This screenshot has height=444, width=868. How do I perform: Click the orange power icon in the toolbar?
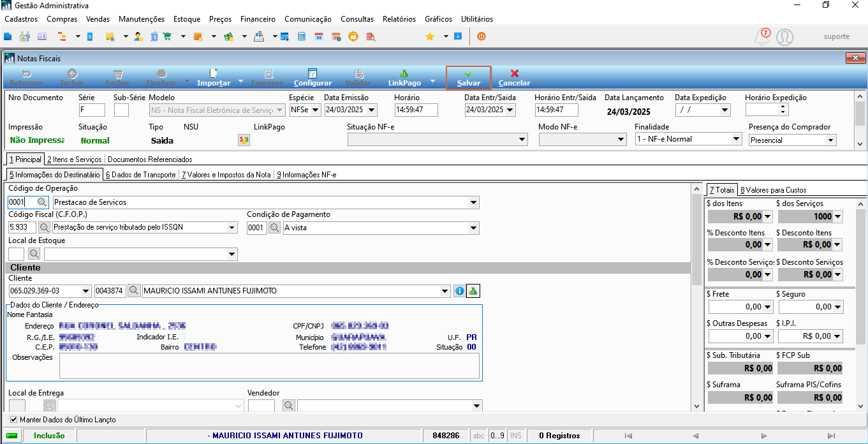(x=482, y=36)
